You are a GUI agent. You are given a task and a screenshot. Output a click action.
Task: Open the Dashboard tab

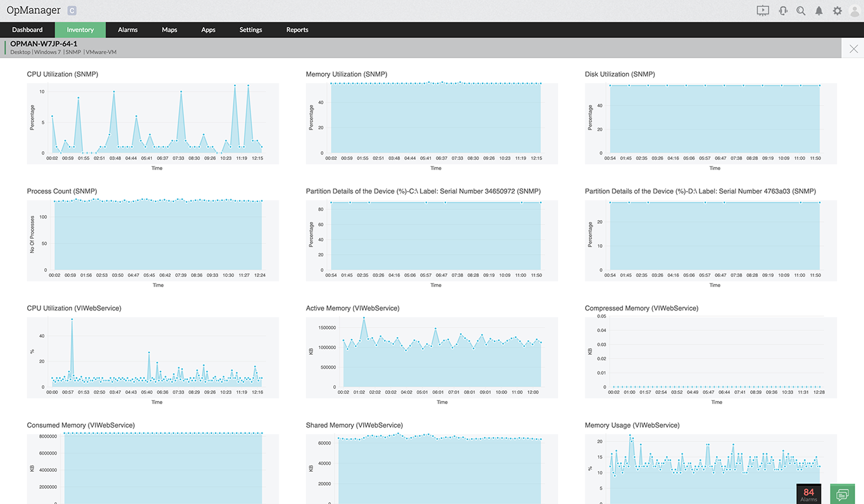point(27,30)
